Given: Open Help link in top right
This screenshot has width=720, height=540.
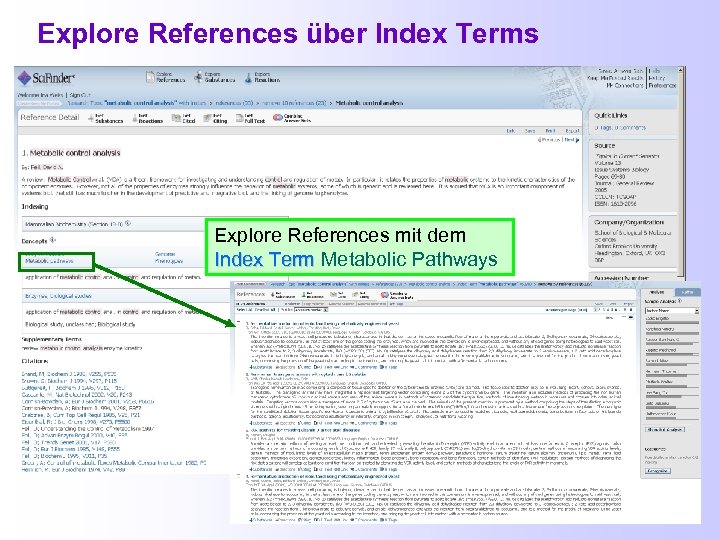Looking at the screenshot, I should point(655,71).
